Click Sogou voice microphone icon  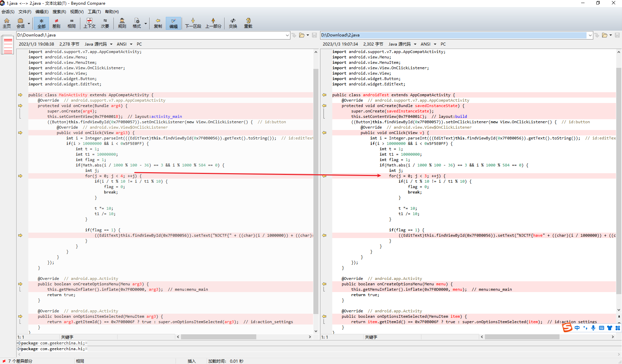[x=593, y=328]
